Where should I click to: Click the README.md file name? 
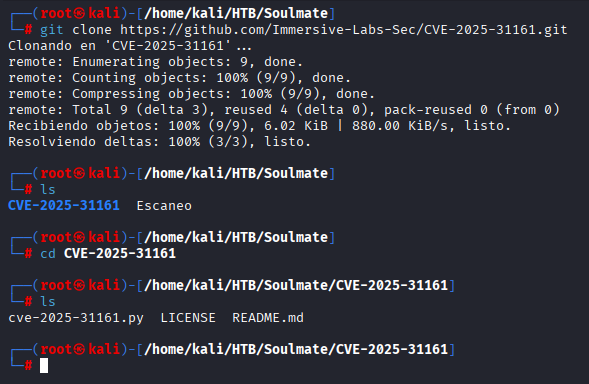click(x=268, y=318)
